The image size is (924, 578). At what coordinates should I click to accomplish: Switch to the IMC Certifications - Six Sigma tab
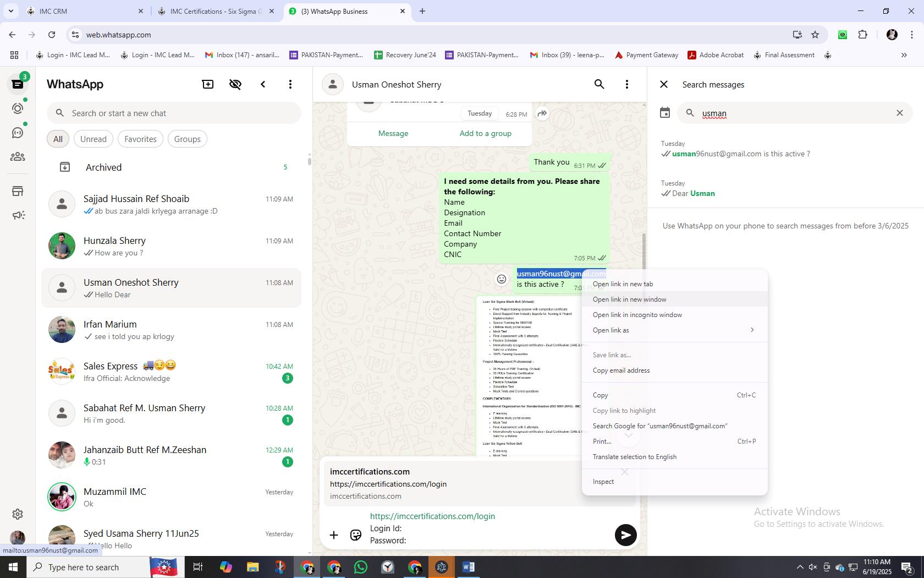tap(216, 11)
